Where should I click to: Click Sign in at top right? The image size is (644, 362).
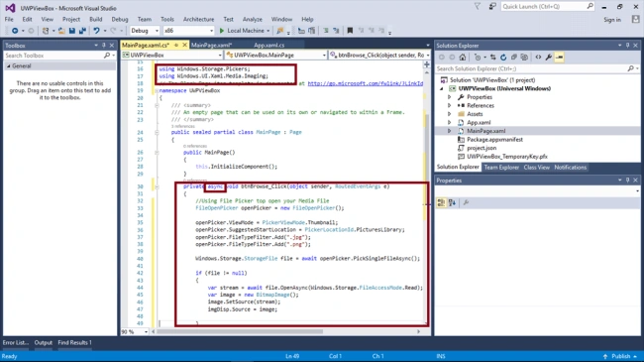click(x=612, y=20)
